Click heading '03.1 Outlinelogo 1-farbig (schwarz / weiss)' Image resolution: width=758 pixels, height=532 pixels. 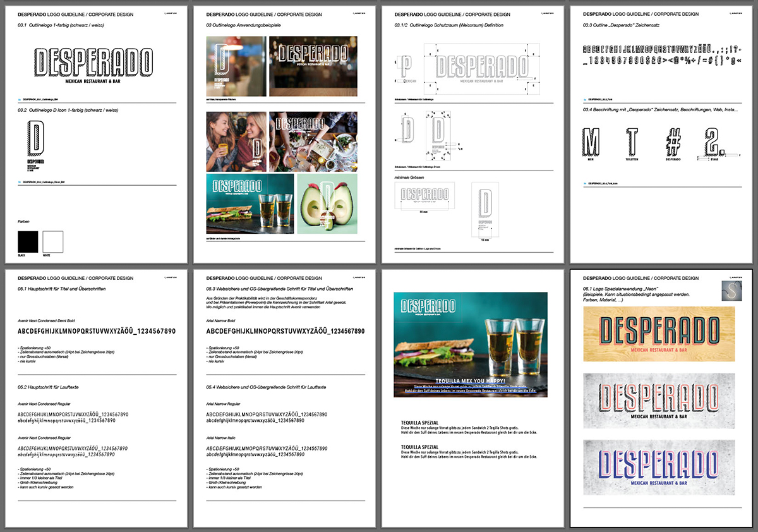pyautogui.click(x=60, y=25)
